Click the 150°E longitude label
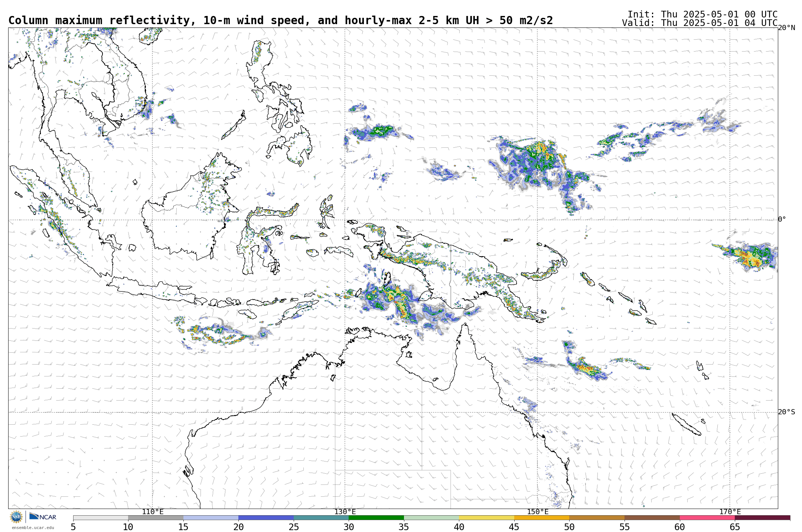Viewport: 802px width, 532px height. 538,512
